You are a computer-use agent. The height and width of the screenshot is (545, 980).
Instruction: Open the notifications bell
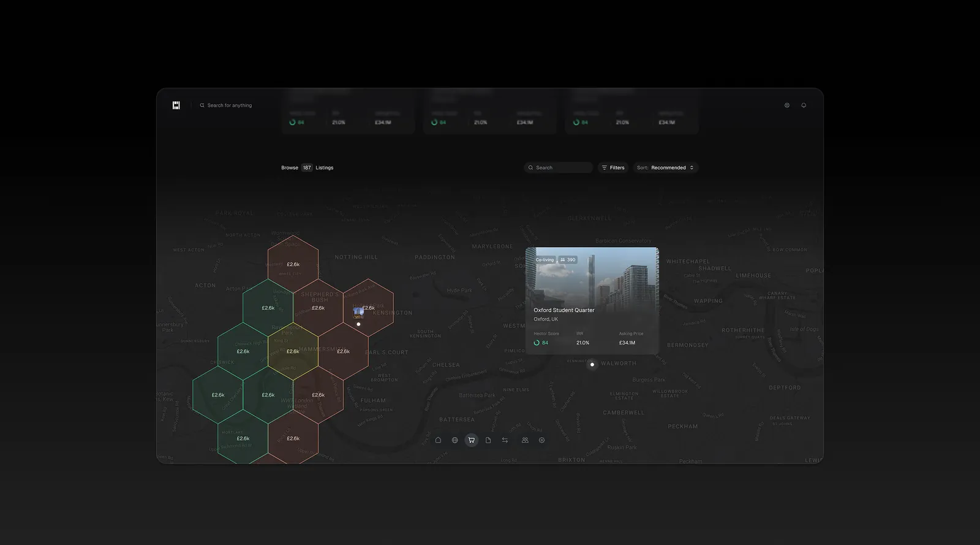[804, 105]
